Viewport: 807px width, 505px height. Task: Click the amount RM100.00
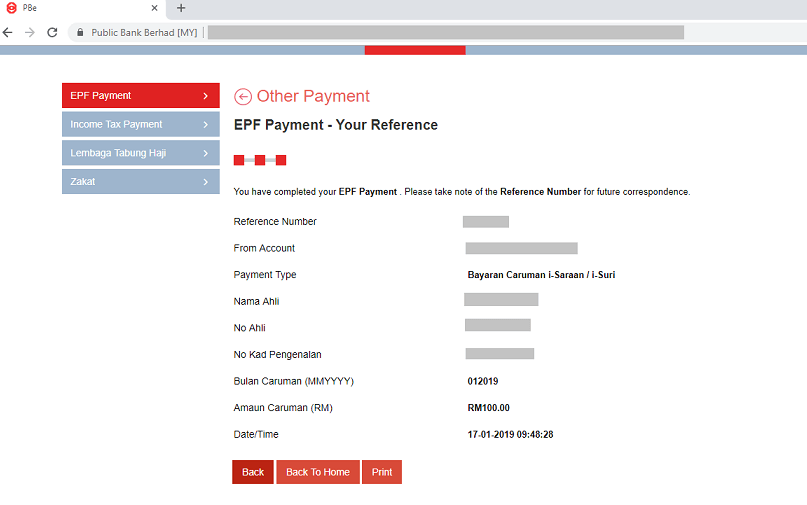pyautogui.click(x=488, y=408)
